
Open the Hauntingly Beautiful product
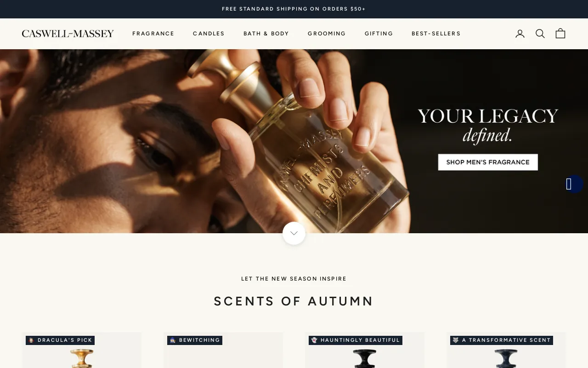(365, 350)
